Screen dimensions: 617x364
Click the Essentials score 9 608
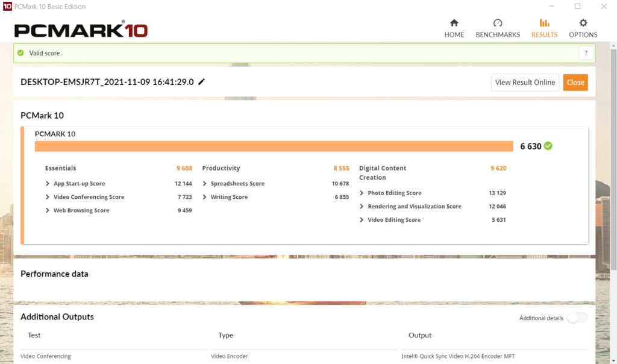(184, 168)
